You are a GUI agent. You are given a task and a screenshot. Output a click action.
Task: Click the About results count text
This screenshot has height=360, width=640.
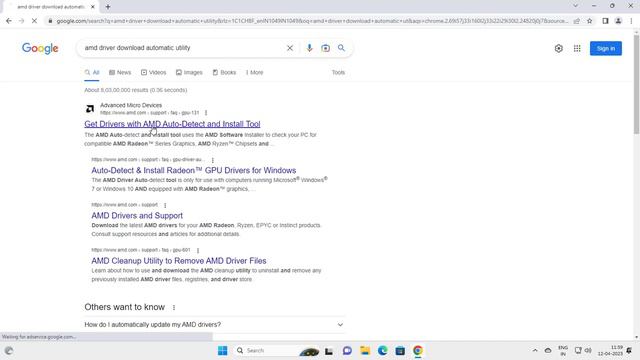[x=136, y=90]
